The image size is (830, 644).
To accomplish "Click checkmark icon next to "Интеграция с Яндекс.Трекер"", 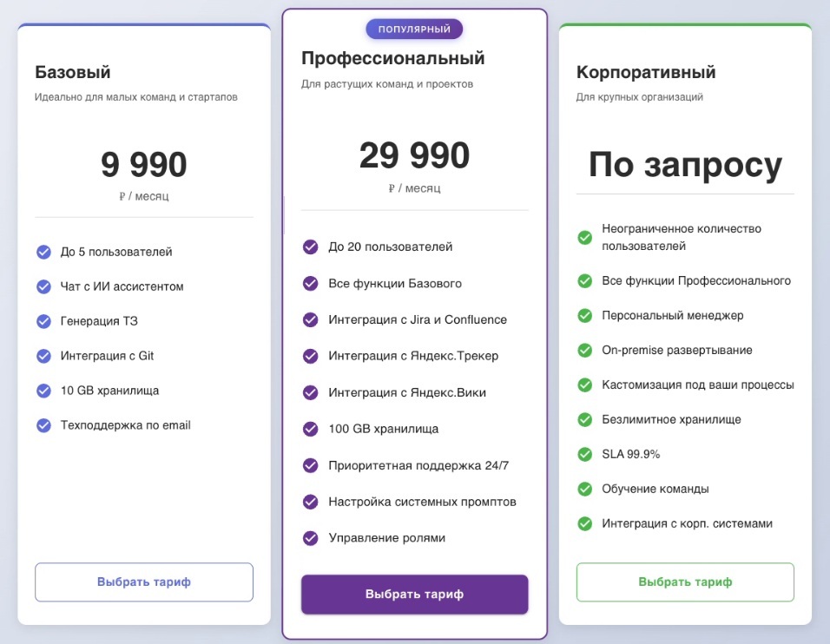I will coord(310,356).
